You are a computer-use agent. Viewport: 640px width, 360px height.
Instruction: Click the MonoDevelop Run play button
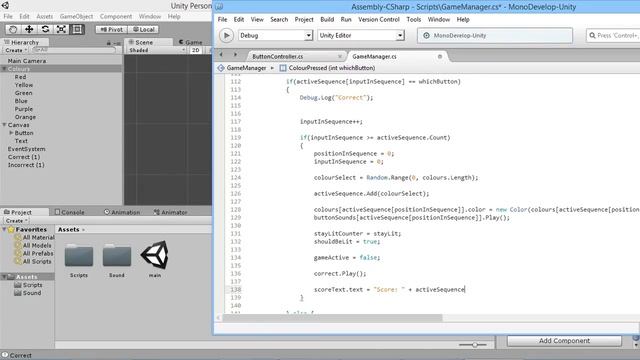[226, 36]
